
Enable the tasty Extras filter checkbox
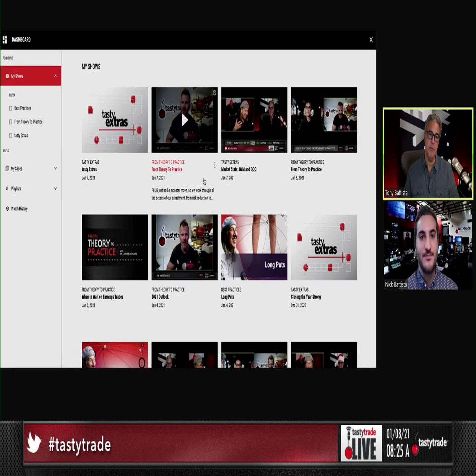[11, 135]
